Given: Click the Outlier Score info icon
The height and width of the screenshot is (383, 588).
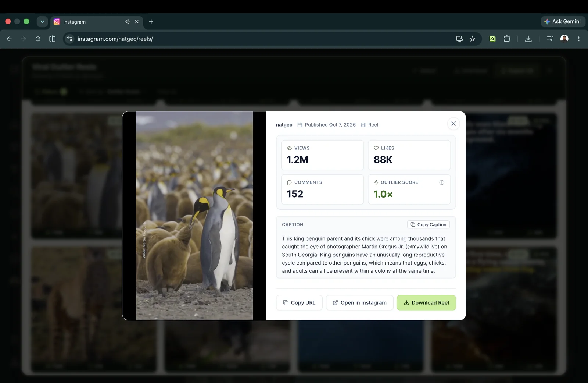Looking at the screenshot, I should pos(442,182).
